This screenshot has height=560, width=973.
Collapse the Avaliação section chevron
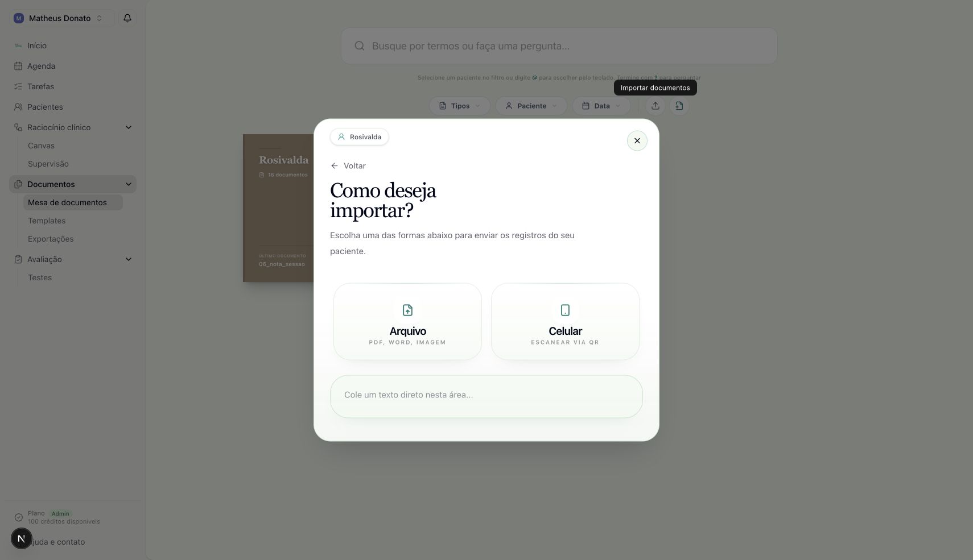tap(129, 259)
